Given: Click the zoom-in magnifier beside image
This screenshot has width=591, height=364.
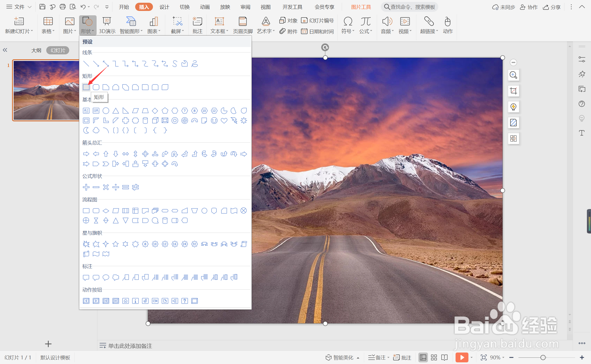Looking at the screenshot, I should click(x=513, y=75).
